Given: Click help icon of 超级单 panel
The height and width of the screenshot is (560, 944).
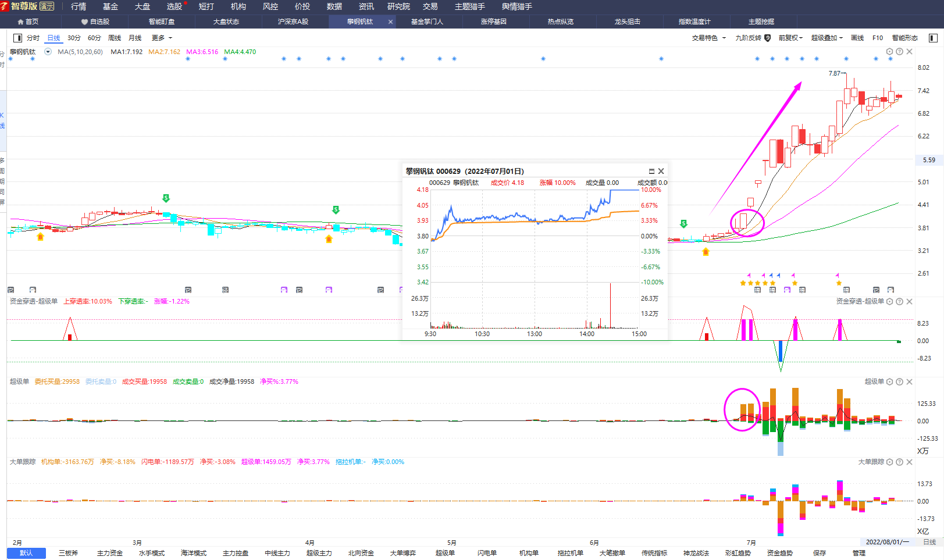Looking at the screenshot, I should point(899,381).
